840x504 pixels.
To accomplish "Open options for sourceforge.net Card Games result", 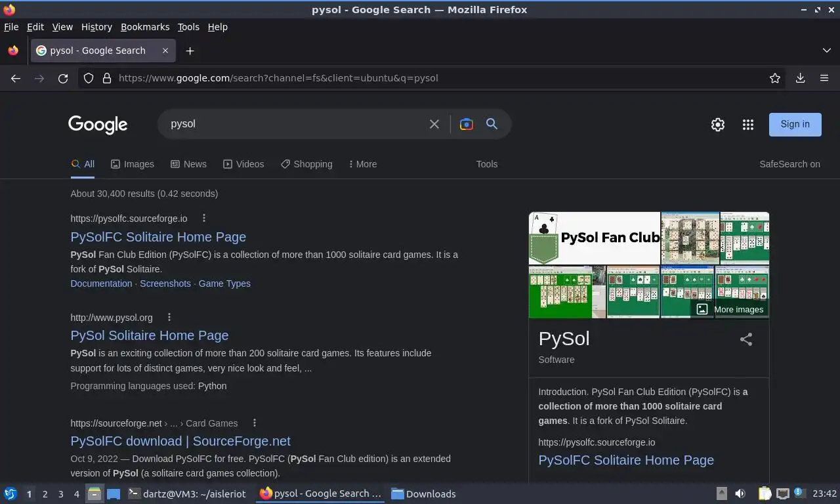I will 255,423.
